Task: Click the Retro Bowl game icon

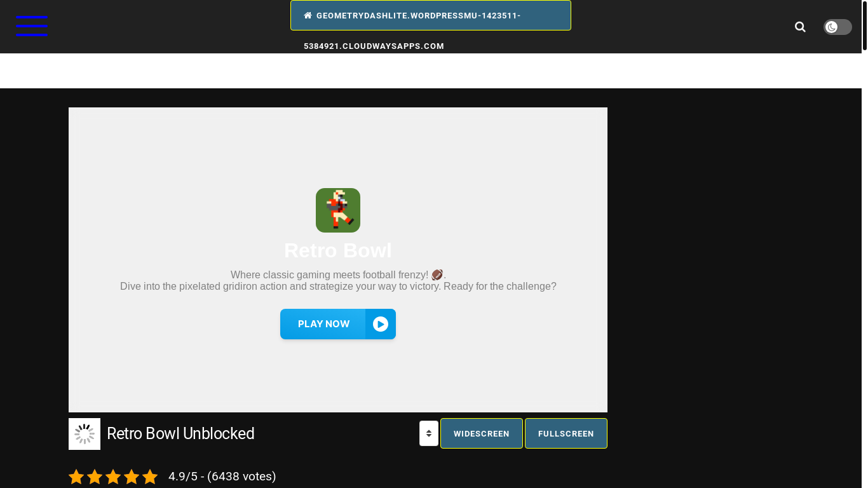Action: click(338, 210)
